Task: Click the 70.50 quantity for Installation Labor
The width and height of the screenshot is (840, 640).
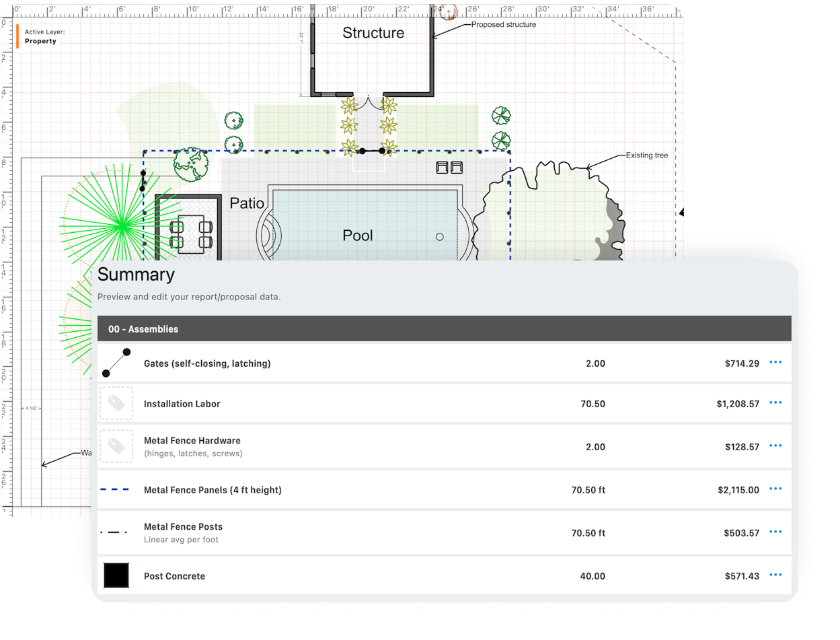Action: click(593, 404)
